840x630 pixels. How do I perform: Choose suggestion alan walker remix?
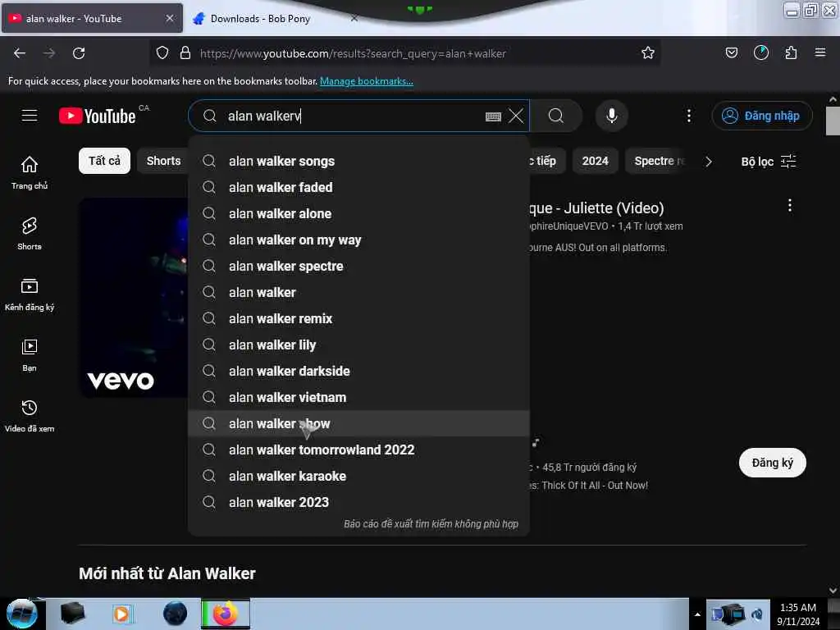(359, 319)
